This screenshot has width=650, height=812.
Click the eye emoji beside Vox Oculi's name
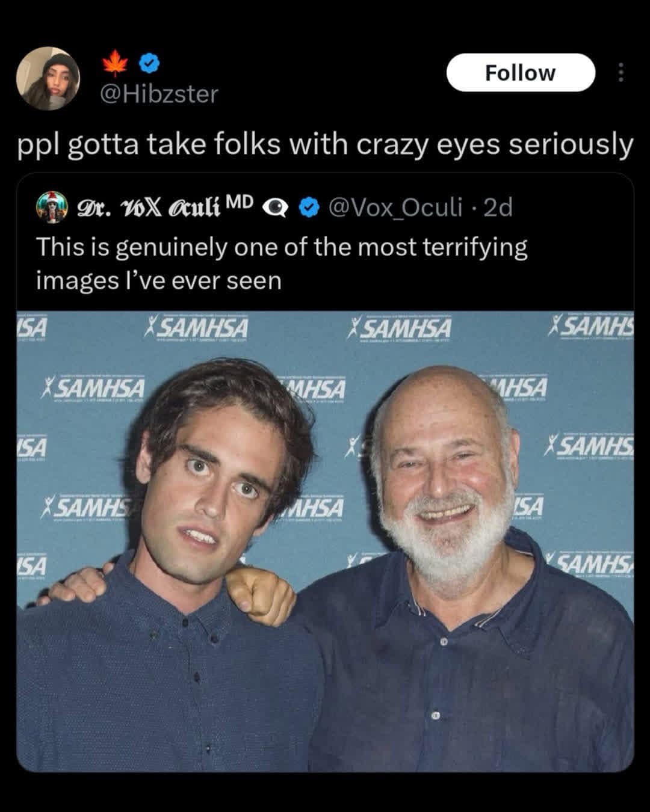coord(276,208)
